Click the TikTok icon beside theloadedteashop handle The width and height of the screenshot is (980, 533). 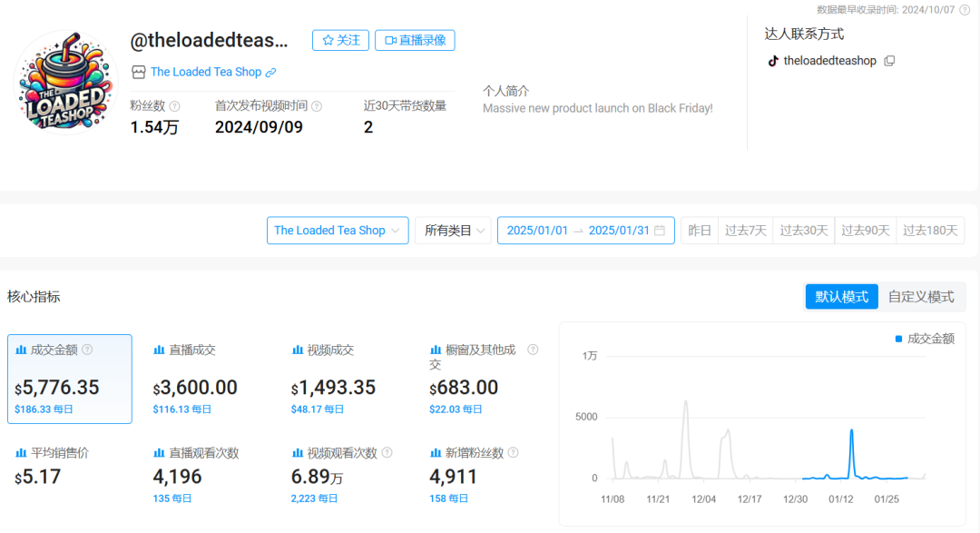pos(772,61)
